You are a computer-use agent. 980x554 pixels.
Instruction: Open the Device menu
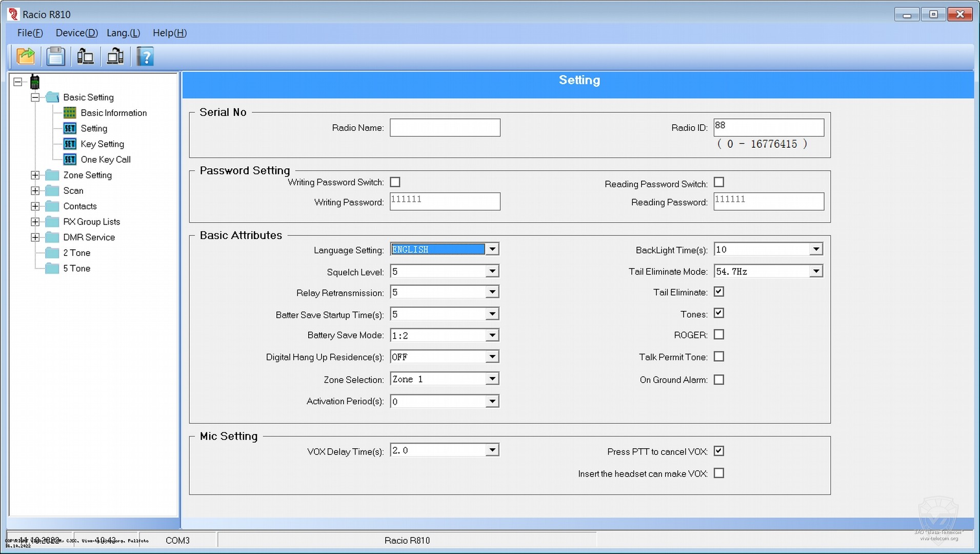point(76,33)
